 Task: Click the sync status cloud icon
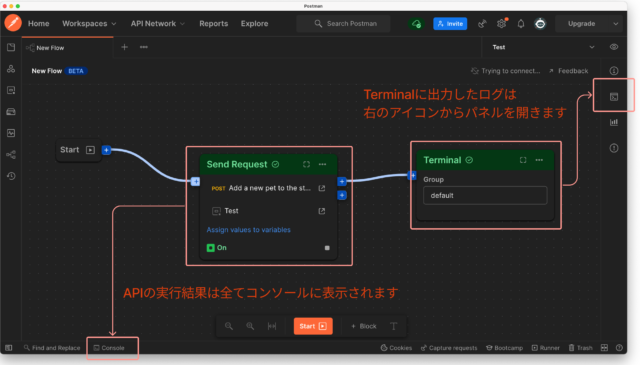(x=416, y=24)
